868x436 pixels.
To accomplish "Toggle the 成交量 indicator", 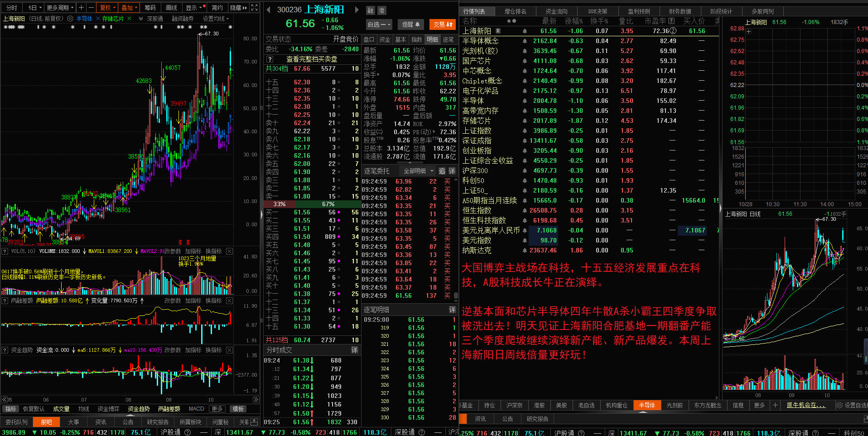I will [61, 409].
